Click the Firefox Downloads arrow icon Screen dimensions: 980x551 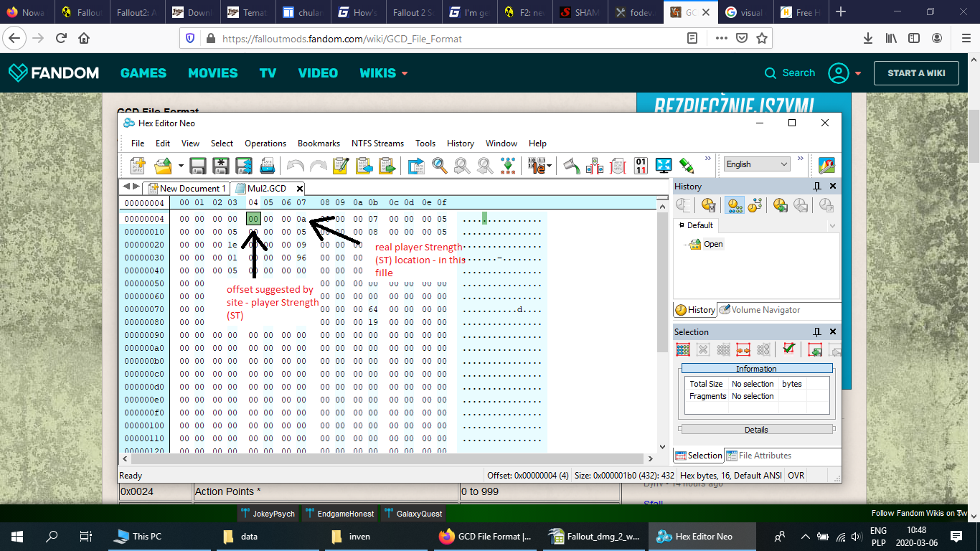pos(868,39)
